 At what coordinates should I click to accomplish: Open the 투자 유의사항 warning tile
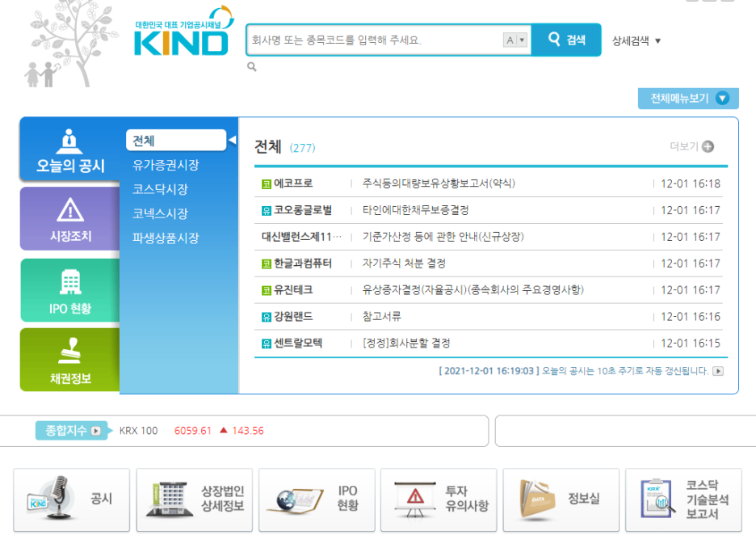coord(439,500)
